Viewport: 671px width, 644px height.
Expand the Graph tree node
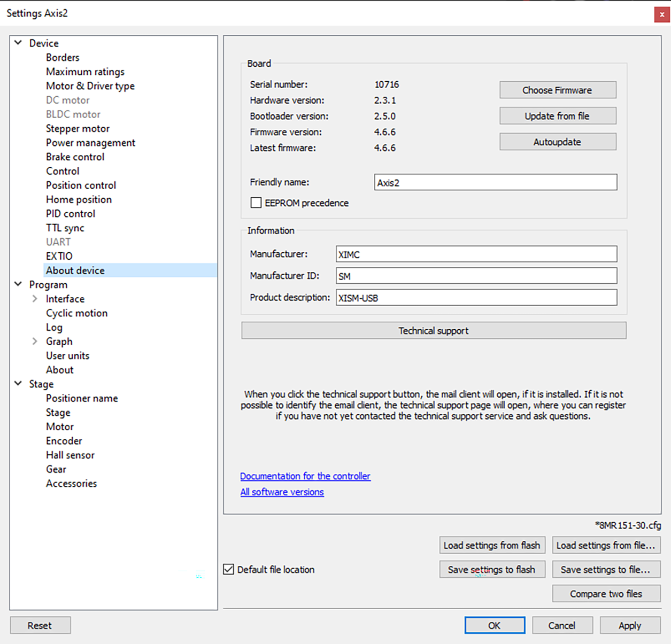coord(35,342)
